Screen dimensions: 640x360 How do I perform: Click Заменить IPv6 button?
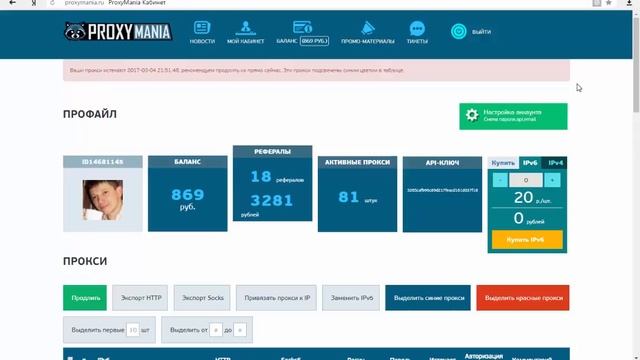(351, 298)
